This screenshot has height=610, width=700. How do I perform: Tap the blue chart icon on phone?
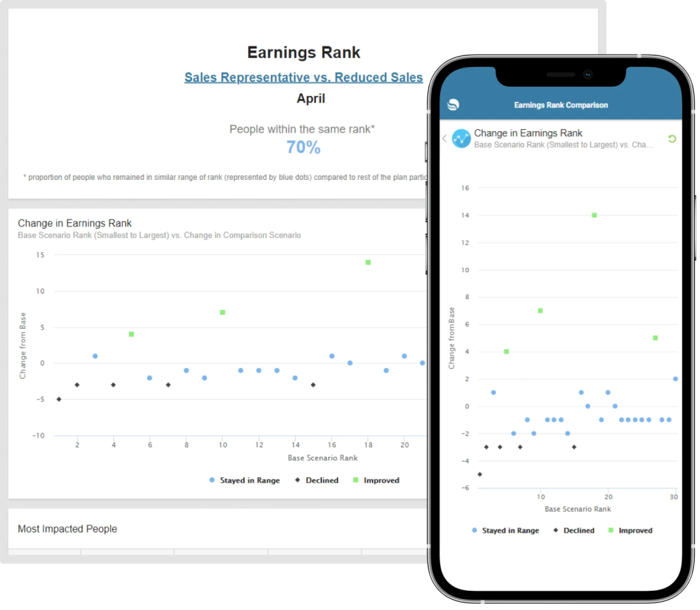click(461, 138)
